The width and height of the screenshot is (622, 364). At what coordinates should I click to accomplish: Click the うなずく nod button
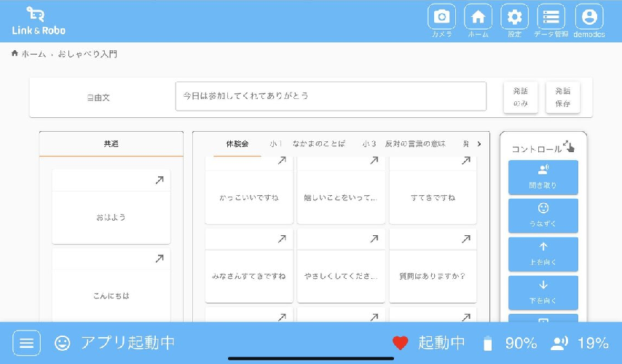(543, 215)
